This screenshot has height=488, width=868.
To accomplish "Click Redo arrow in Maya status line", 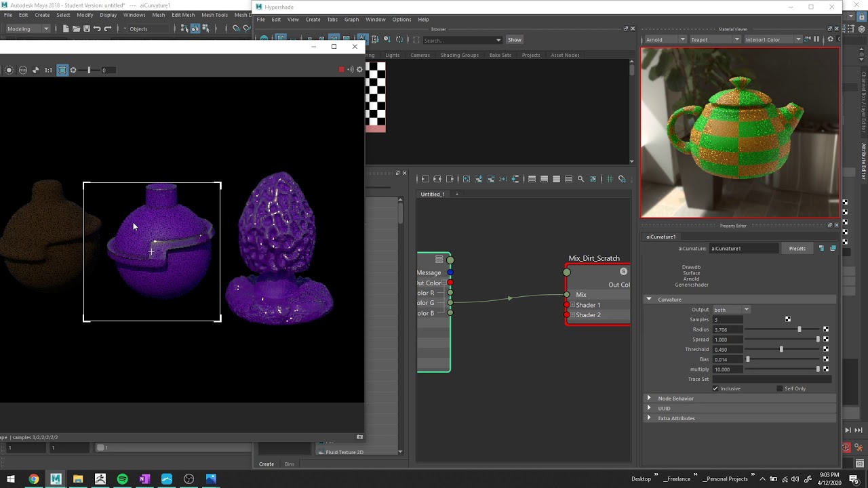I will point(108,28).
